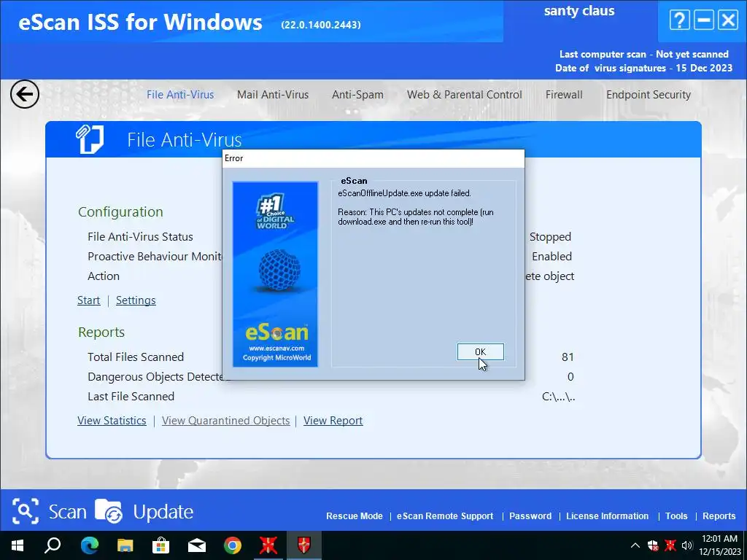Click View Statistics link

coord(112,421)
